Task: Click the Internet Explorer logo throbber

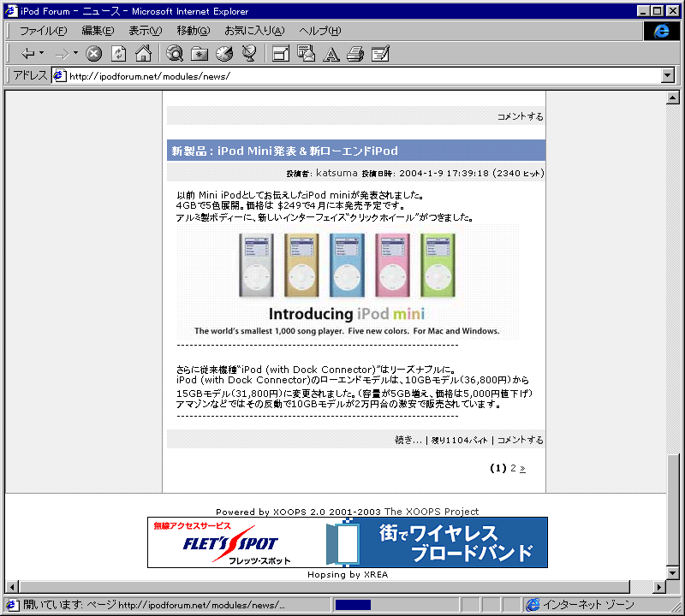Action: pyautogui.click(x=661, y=31)
